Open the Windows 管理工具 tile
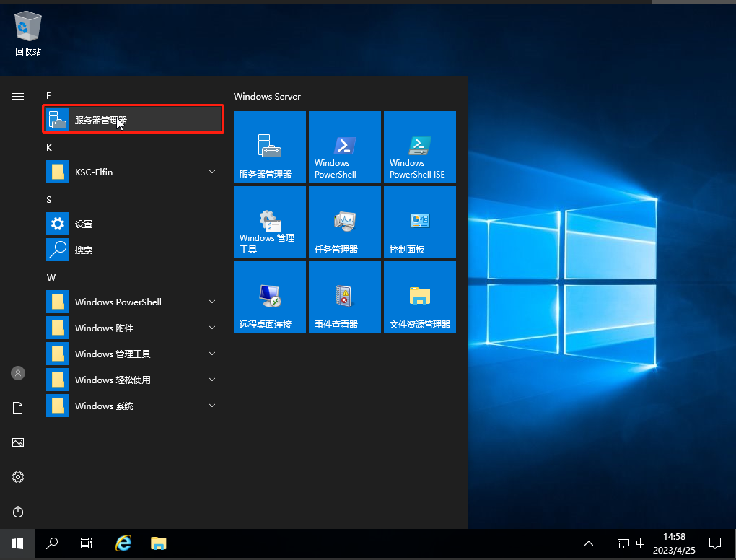This screenshot has width=736, height=560. (269, 222)
